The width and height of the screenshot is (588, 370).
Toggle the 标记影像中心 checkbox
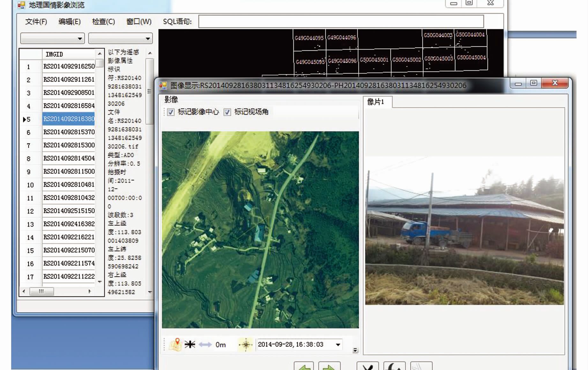tap(171, 112)
